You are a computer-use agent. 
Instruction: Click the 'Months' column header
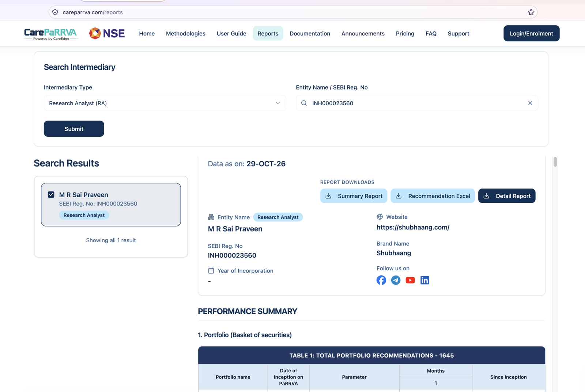click(436, 371)
